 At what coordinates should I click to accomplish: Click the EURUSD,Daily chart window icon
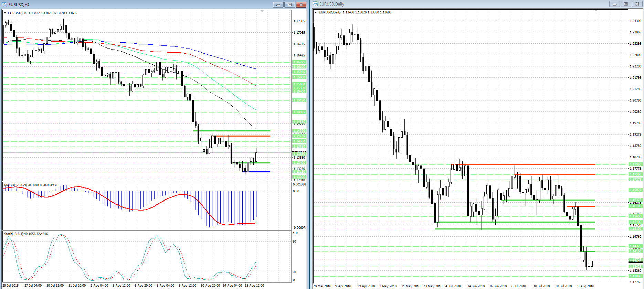pyautogui.click(x=315, y=4)
